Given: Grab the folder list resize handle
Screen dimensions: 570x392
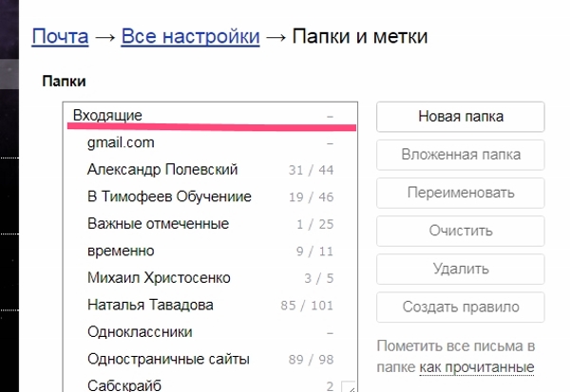Looking at the screenshot, I should (x=349, y=386).
